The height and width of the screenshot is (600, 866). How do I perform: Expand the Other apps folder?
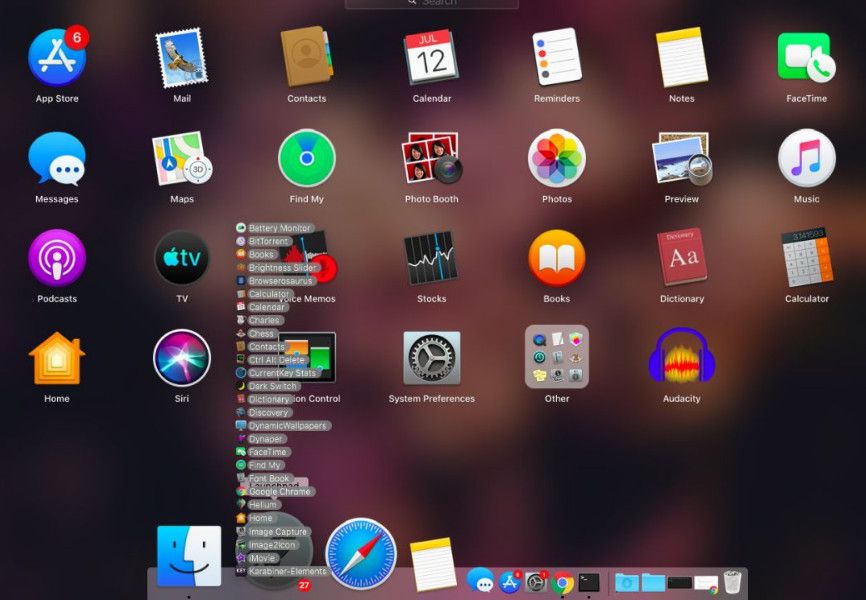556,357
